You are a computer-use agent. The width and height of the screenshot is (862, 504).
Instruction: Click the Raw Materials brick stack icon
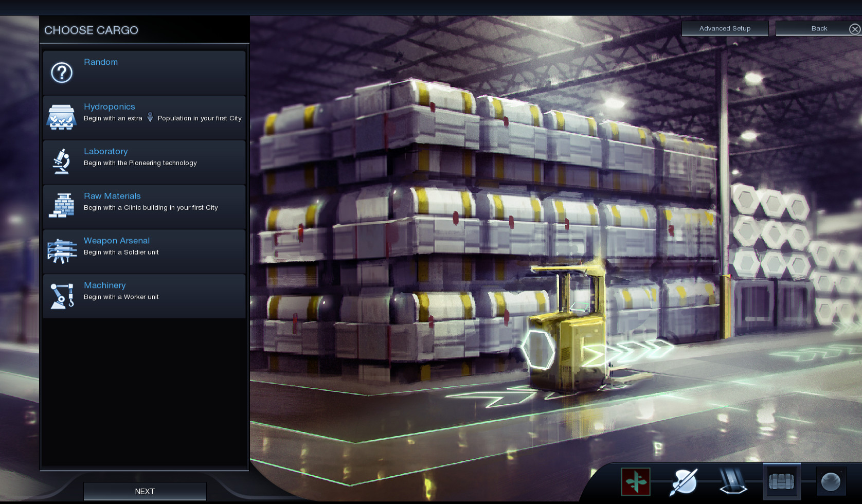pyautogui.click(x=62, y=206)
